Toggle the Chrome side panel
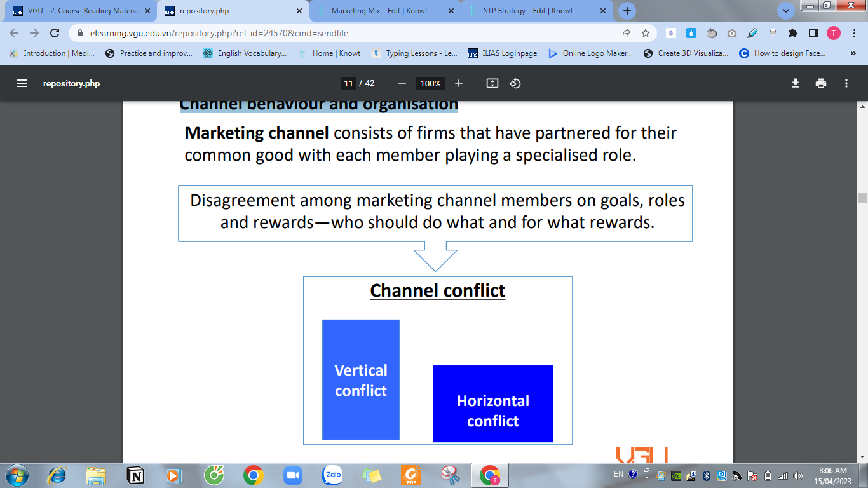Image resolution: width=868 pixels, height=488 pixels. tap(813, 33)
